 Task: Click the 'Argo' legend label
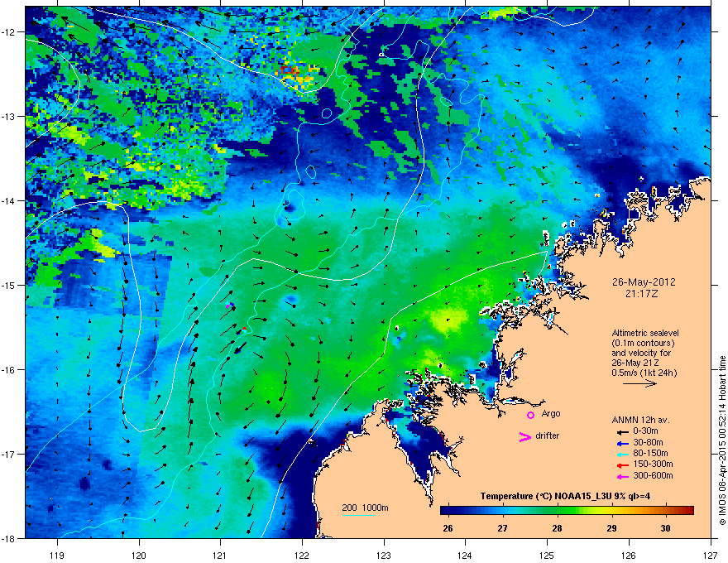tap(551, 413)
